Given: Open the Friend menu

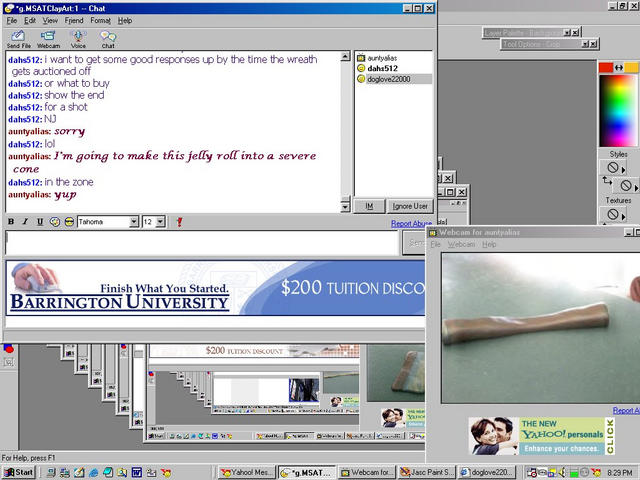Looking at the screenshot, I should point(74,20).
